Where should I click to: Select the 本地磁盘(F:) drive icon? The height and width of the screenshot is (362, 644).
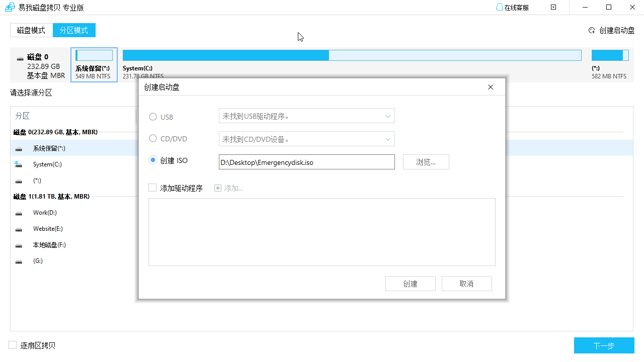[x=18, y=244]
